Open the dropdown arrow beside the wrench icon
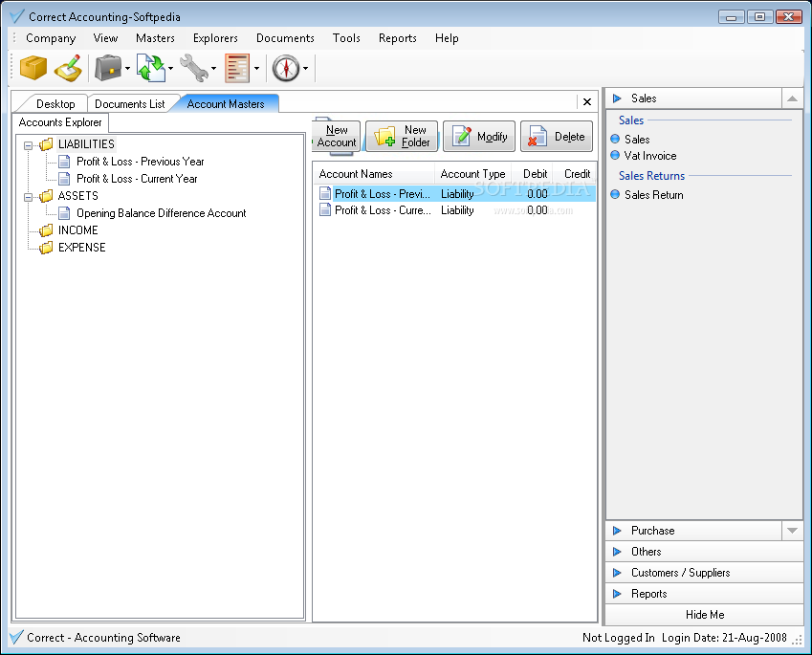The height and width of the screenshot is (655, 812). [x=213, y=68]
